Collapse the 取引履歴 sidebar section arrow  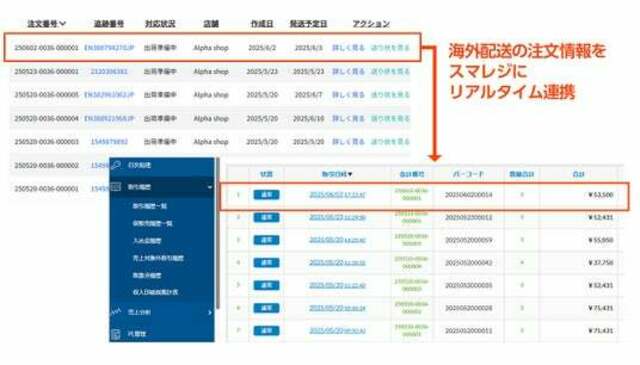click(209, 187)
